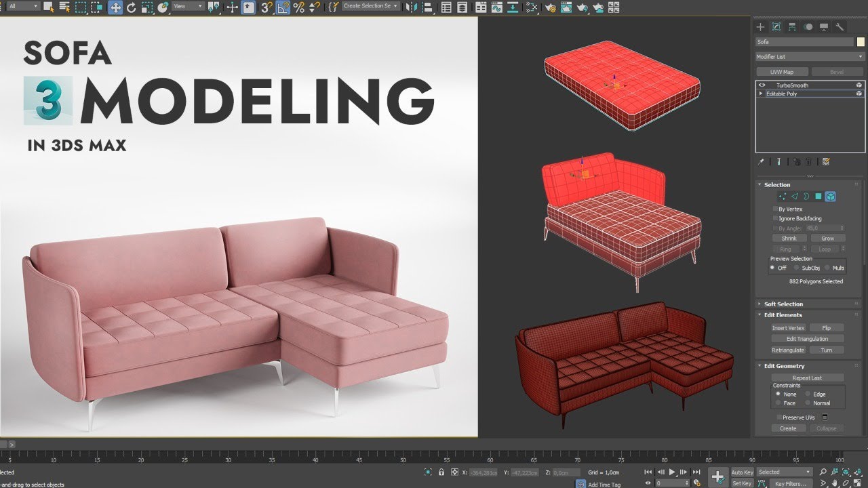Choose the Rectangular Selection Region tool
Viewport: 868px width, 488px height.
pyautogui.click(x=81, y=7)
